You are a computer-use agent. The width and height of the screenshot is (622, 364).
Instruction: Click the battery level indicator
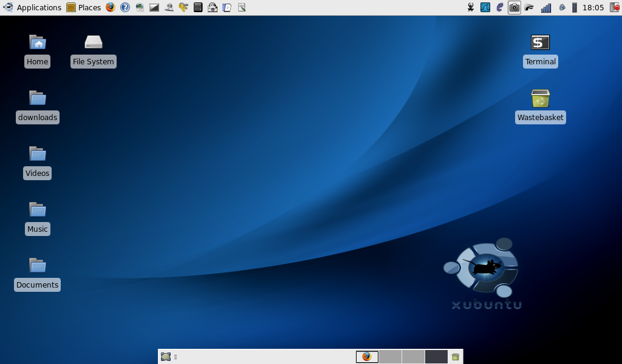(575, 7)
